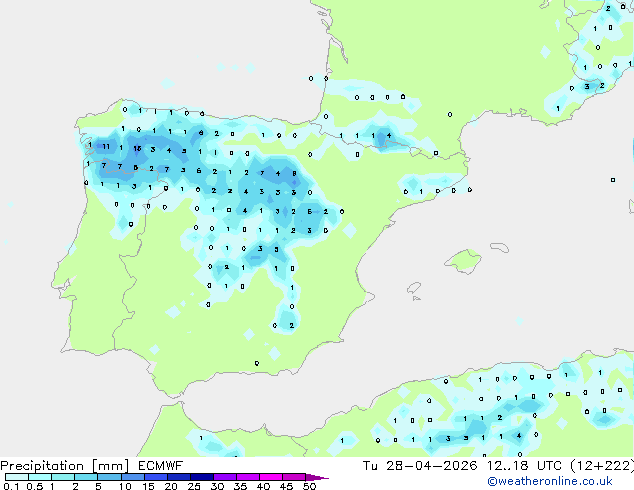Viewport: 634px width, 490px height.
Task: Click Mallorca island outline on the map
Action: click(463, 261)
